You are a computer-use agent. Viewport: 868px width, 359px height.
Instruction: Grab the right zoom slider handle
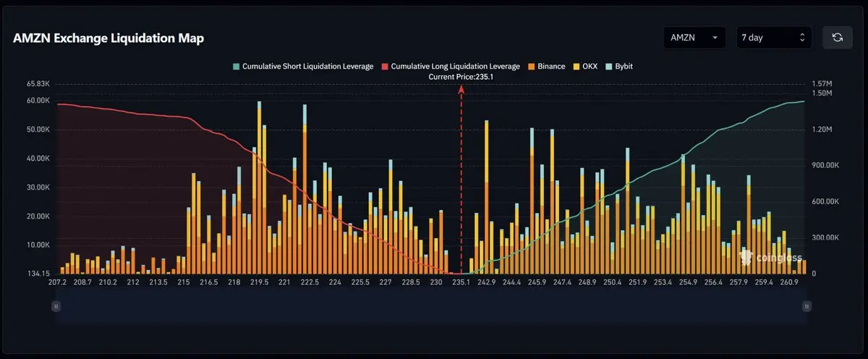(807, 306)
